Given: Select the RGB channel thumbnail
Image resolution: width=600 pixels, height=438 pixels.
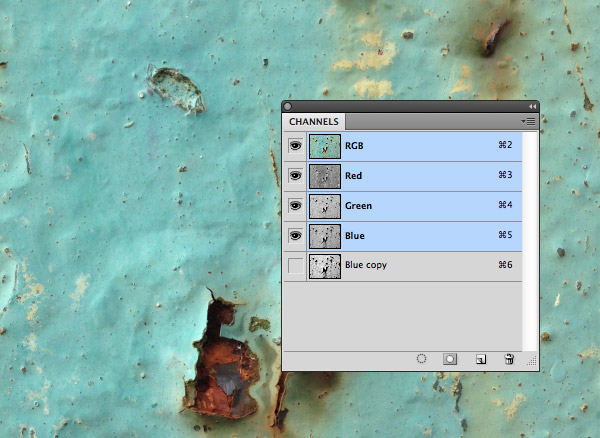Looking at the screenshot, I should click(325, 146).
